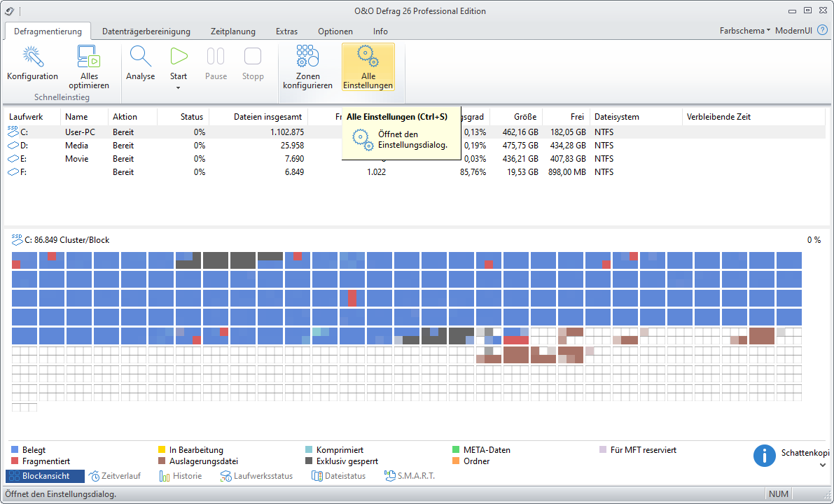Image resolution: width=834 pixels, height=504 pixels.
Task: Expand the Schattenkopi chevron below
Action: [x=823, y=465]
